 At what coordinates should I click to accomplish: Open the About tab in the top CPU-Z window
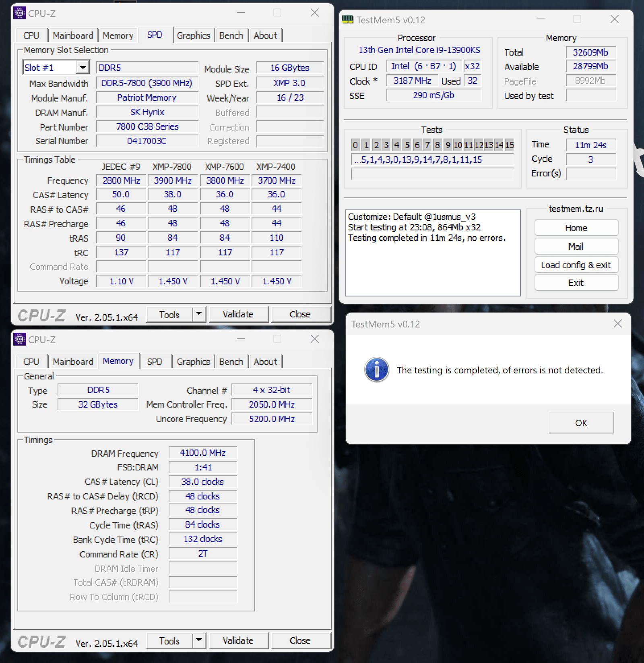click(265, 35)
